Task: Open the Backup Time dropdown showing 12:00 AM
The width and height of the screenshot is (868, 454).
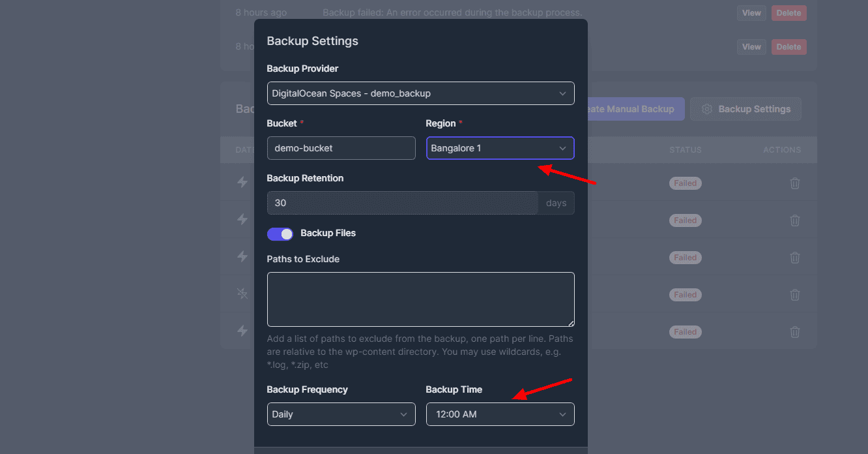Action: 500,414
